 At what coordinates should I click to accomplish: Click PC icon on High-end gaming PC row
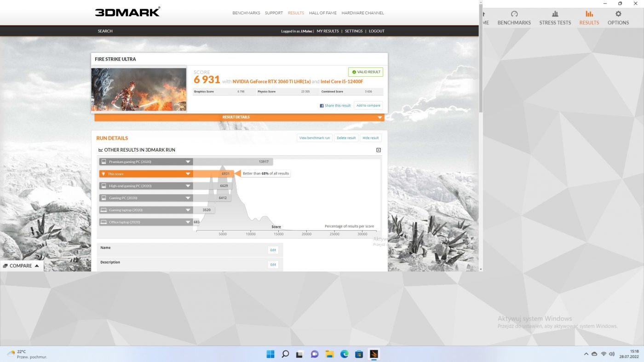pos(104,186)
